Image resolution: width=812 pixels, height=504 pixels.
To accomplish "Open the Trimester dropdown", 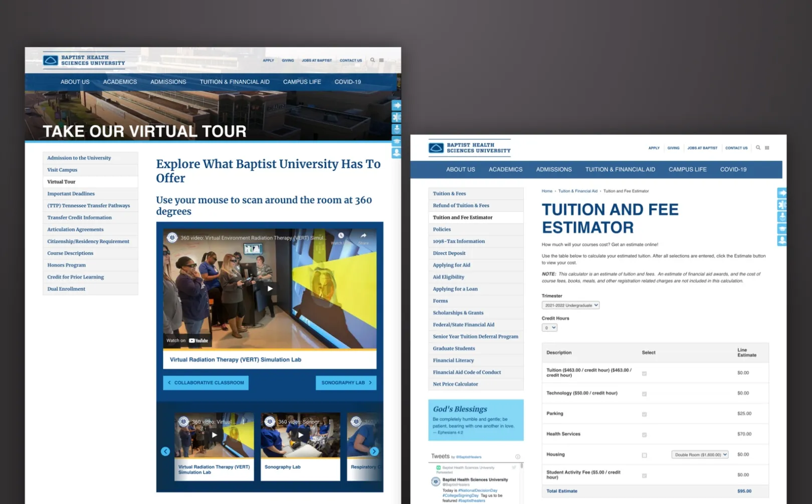I will point(570,305).
